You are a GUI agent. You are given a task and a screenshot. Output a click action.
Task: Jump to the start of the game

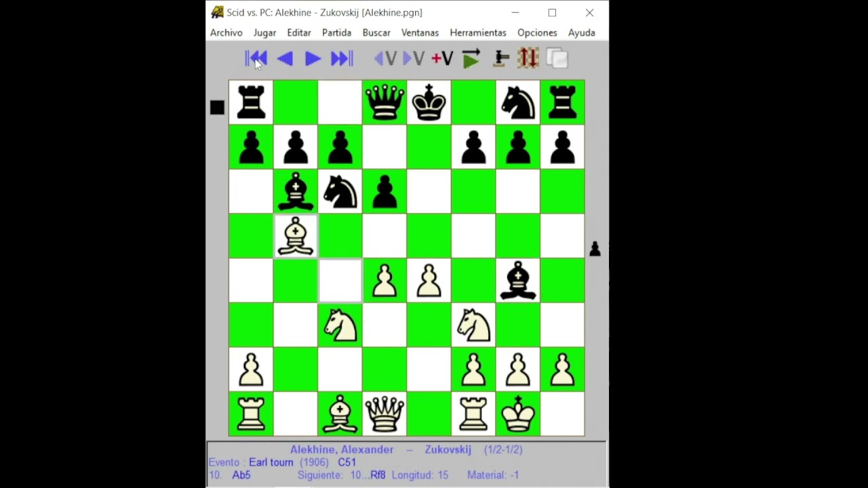[256, 59]
